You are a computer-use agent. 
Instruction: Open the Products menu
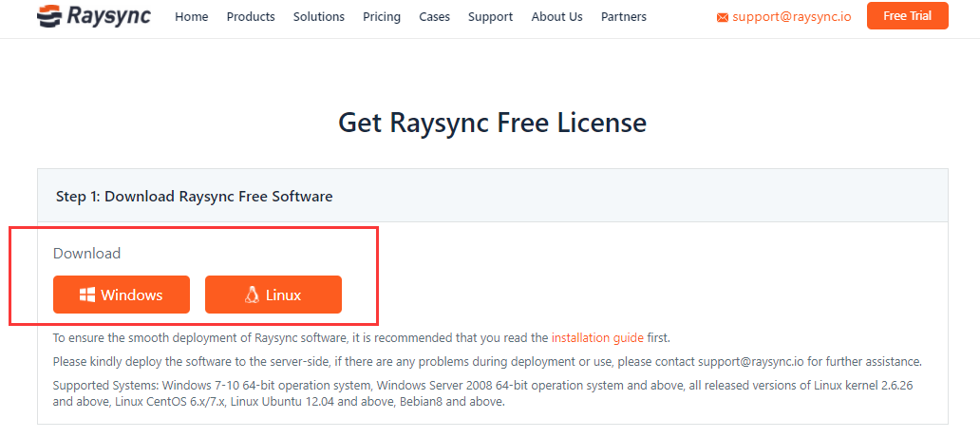(x=251, y=17)
